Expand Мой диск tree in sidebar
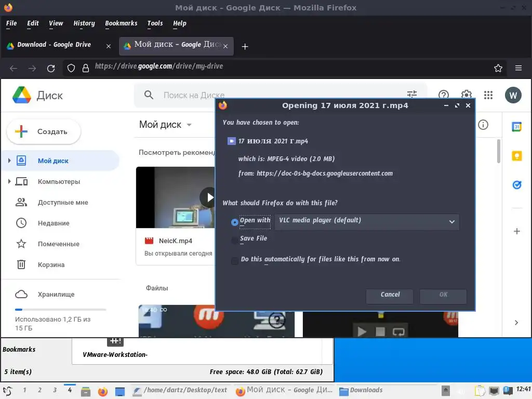This screenshot has height=399, width=532. 9,161
